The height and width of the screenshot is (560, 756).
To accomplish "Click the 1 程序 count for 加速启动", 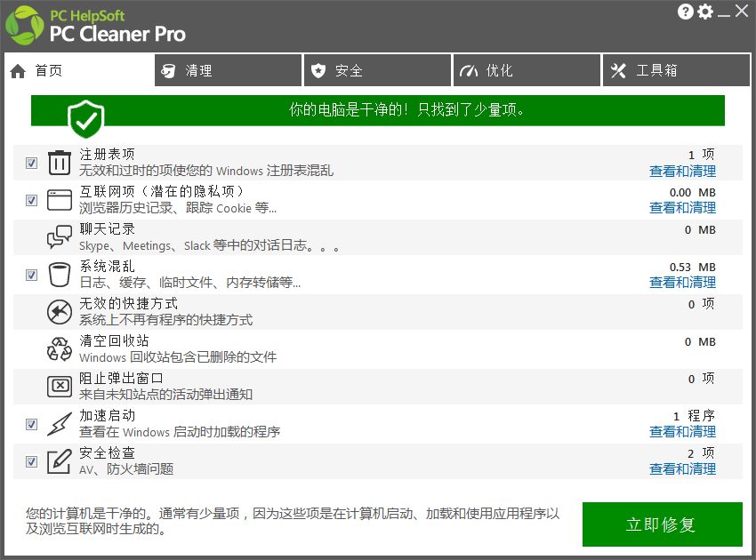I will click(x=695, y=416).
